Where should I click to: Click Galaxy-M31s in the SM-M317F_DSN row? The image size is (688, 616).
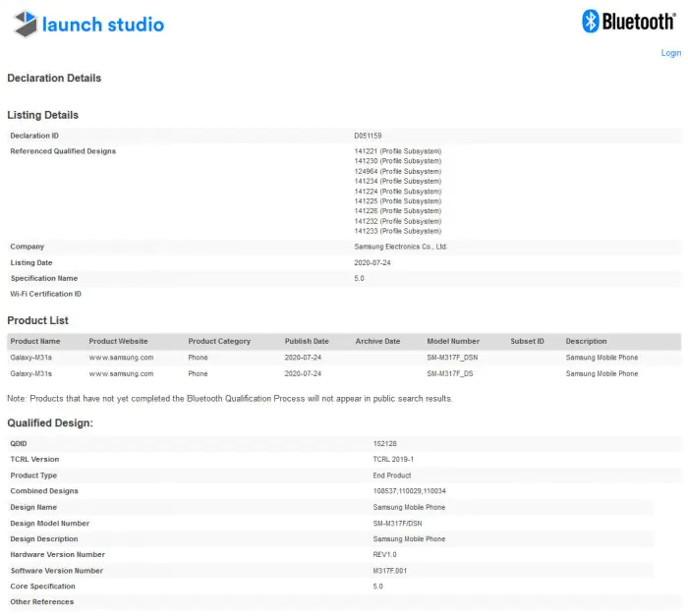click(30, 358)
